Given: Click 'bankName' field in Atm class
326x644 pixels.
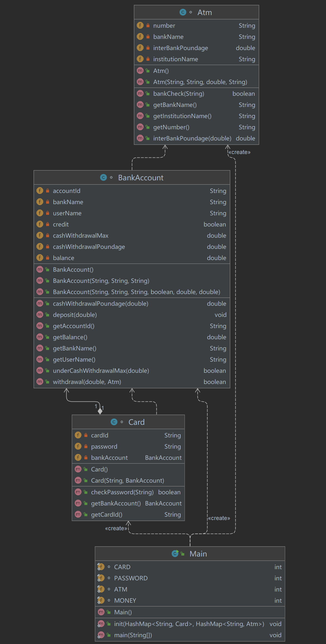Looking at the screenshot, I should click(x=168, y=37).
